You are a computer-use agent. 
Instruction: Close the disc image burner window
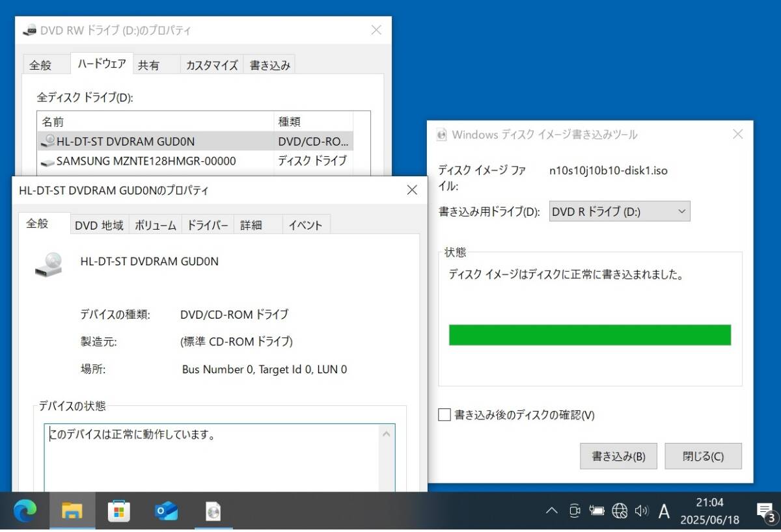tap(737, 135)
